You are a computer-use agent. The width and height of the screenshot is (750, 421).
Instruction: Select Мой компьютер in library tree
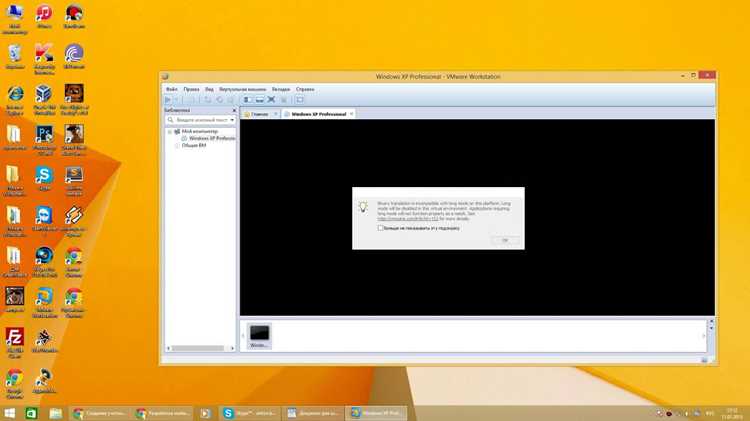(196, 132)
